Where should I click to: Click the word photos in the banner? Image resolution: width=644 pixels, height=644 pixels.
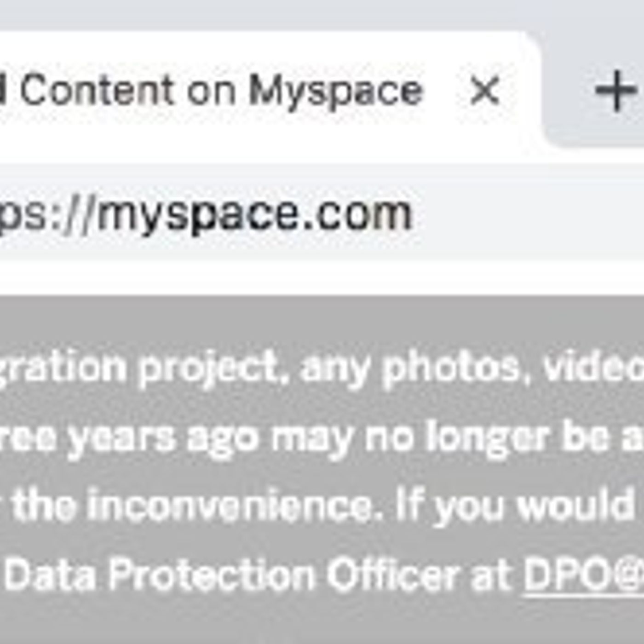(x=450, y=368)
